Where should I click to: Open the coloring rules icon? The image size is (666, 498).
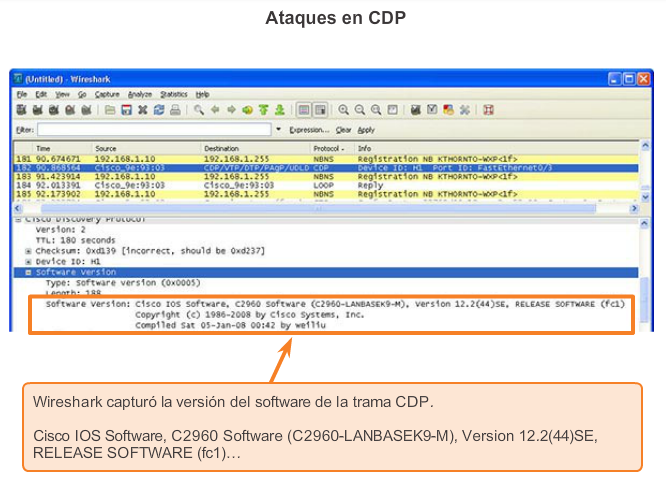[x=448, y=110]
